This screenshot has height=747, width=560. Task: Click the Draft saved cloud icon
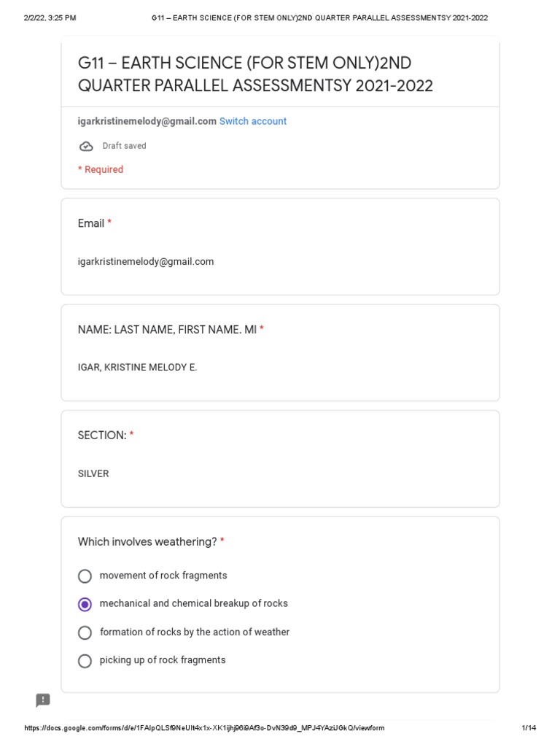point(86,147)
